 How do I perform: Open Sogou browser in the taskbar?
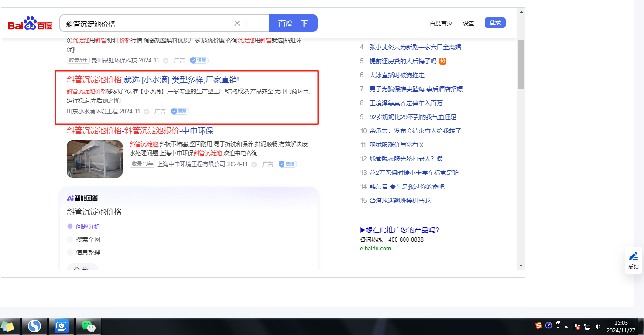point(34,326)
